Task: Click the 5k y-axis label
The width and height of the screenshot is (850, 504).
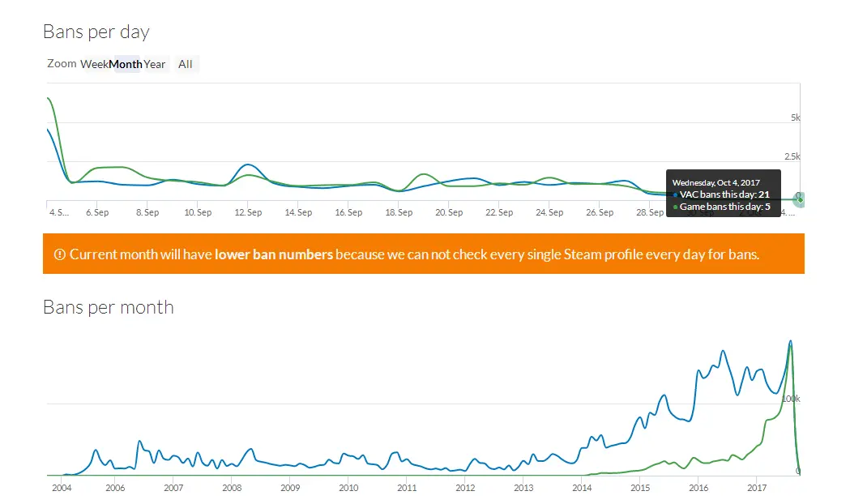Action: tap(795, 117)
